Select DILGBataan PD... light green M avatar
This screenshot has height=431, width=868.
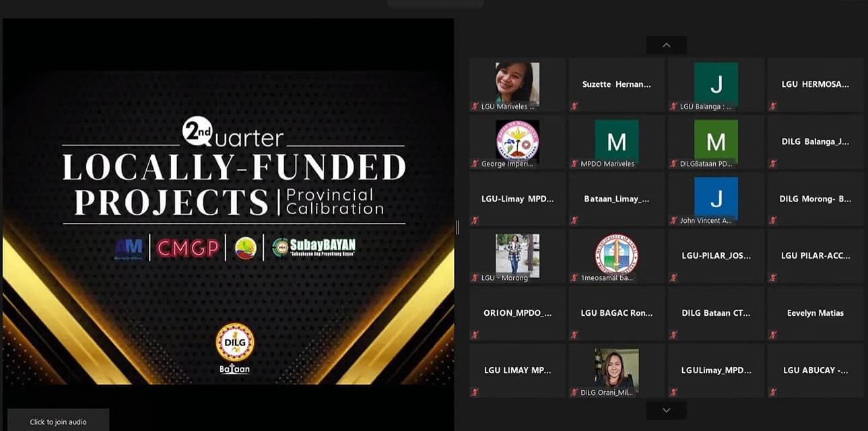point(716,141)
